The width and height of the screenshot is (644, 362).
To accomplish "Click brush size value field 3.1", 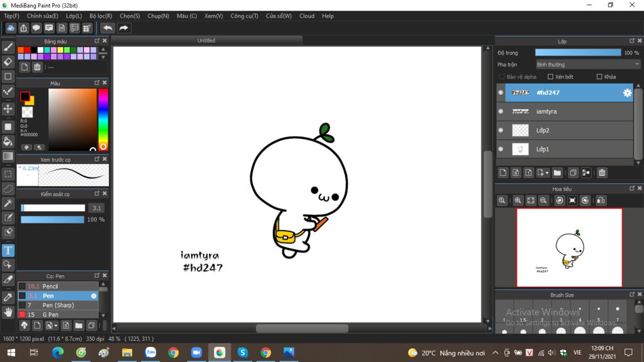I will [96, 208].
